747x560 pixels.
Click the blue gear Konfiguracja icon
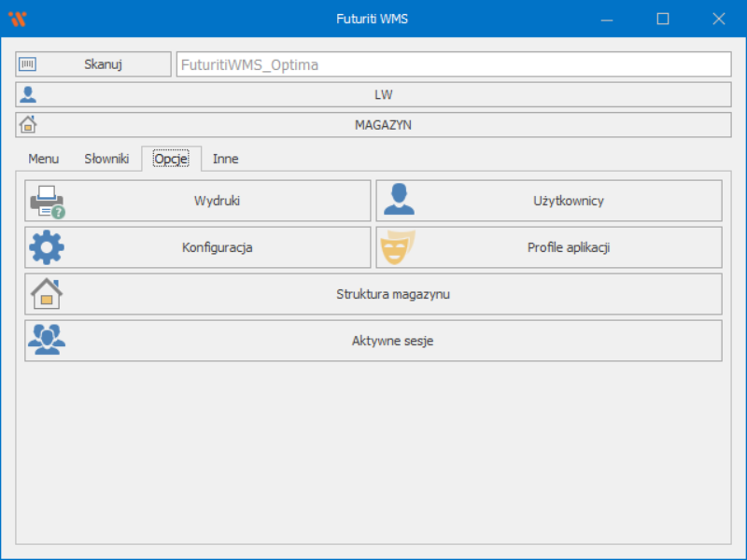click(46, 247)
